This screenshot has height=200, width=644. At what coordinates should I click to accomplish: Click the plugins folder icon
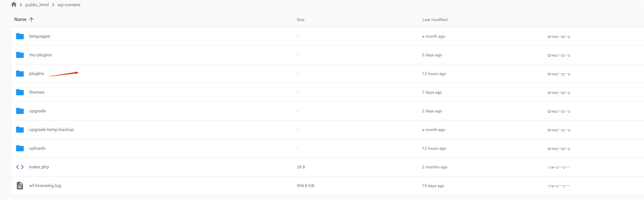pyautogui.click(x=20, y=74)
